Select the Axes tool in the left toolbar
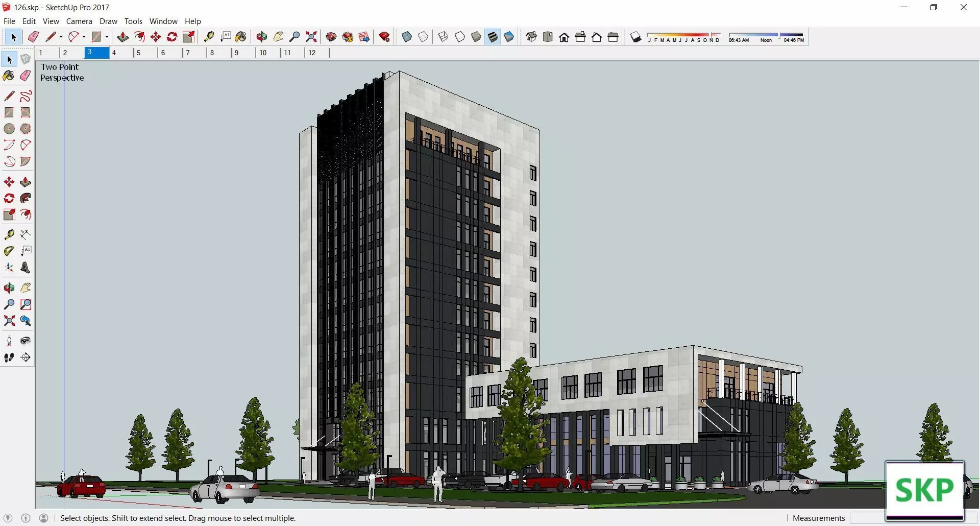980x526 pixels. 9,268
